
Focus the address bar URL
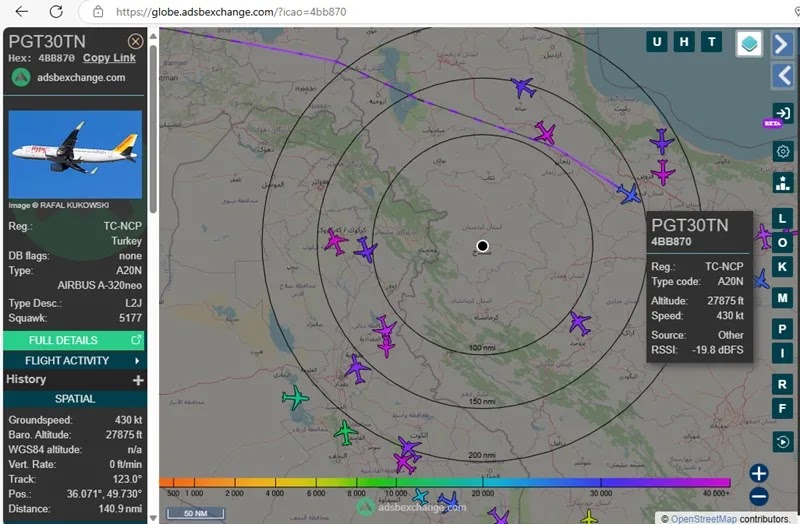231,12
